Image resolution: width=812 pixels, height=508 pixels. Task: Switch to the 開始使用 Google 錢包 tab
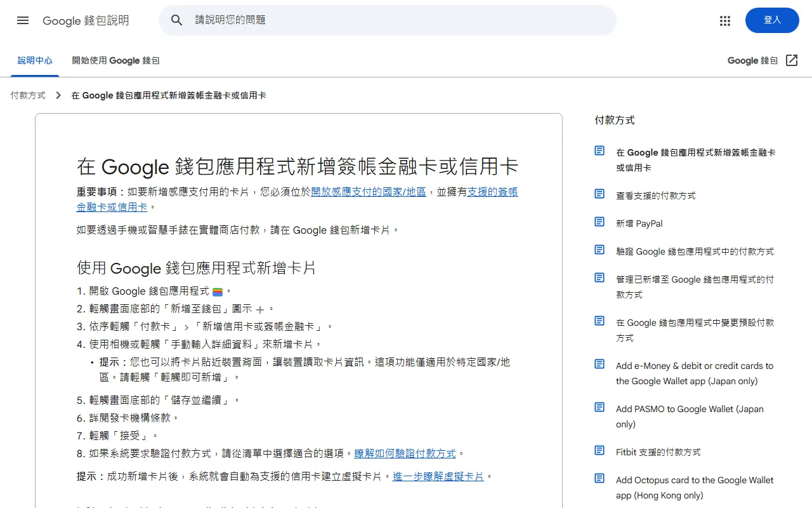coord(115,60)
